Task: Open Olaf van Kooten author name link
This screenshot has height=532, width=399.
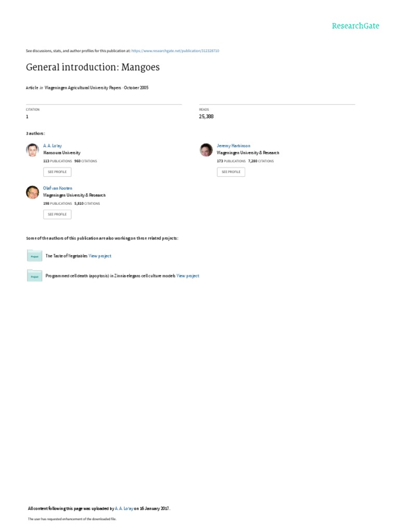Action: point(57,188)
